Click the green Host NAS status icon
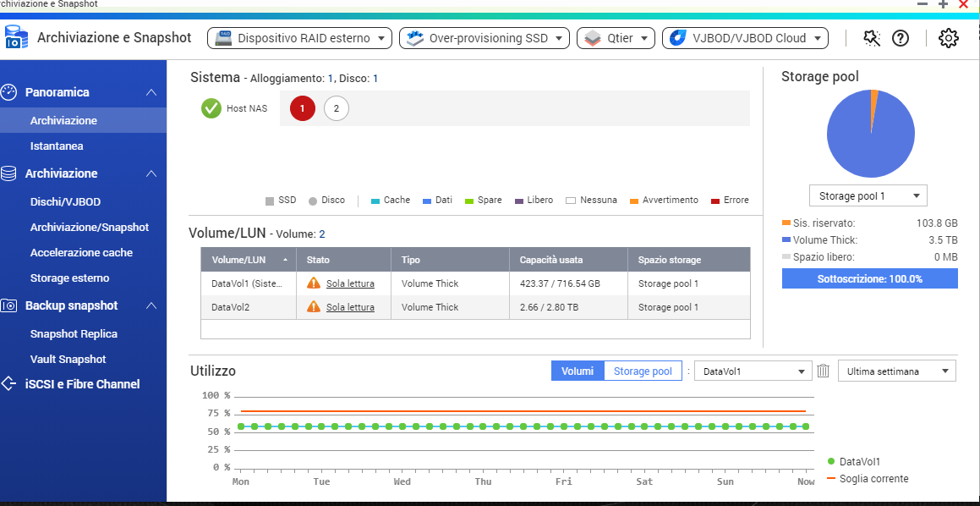980x506 pixels. (x=211, y=108)
